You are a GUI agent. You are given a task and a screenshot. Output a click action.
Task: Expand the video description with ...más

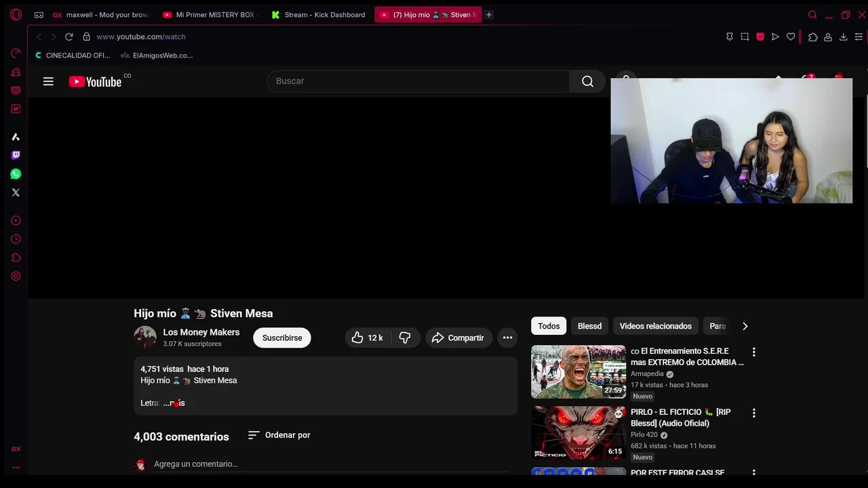pyautogui.click(x=174, y=403)
